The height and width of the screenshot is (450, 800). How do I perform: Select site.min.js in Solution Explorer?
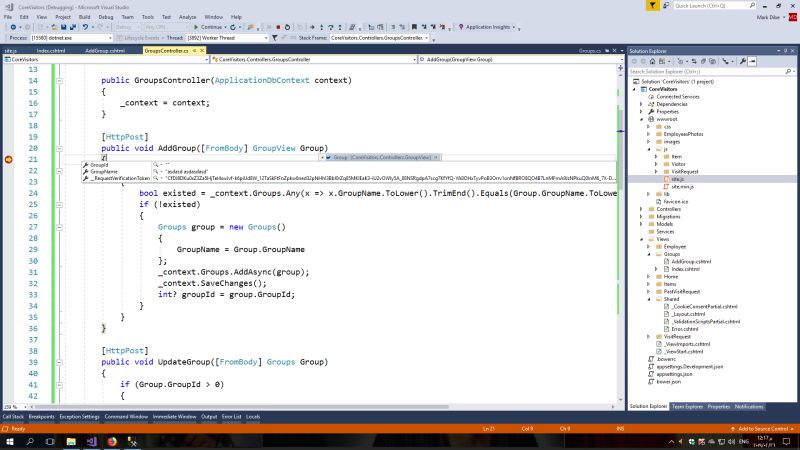click(682, 187)
